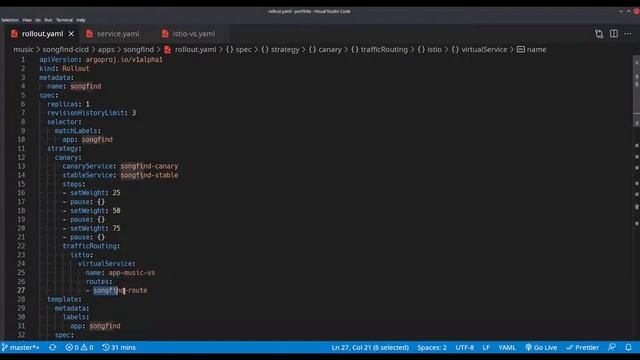Image resolution: width=640 pixels, height=360 pixels.
Task: Click 'revisionHistoryLimit' key
Action: (86, 113)
